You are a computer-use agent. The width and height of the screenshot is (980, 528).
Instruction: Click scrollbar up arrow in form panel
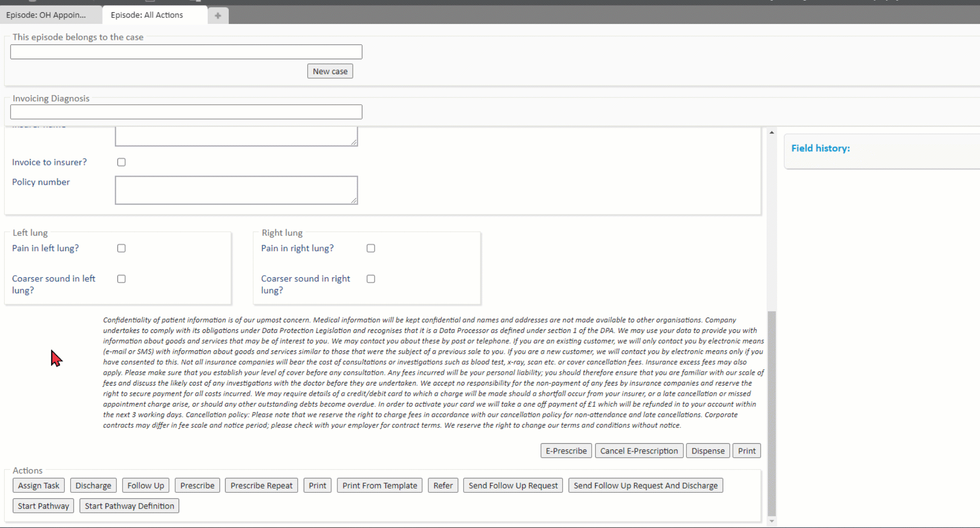pos(771,133)
